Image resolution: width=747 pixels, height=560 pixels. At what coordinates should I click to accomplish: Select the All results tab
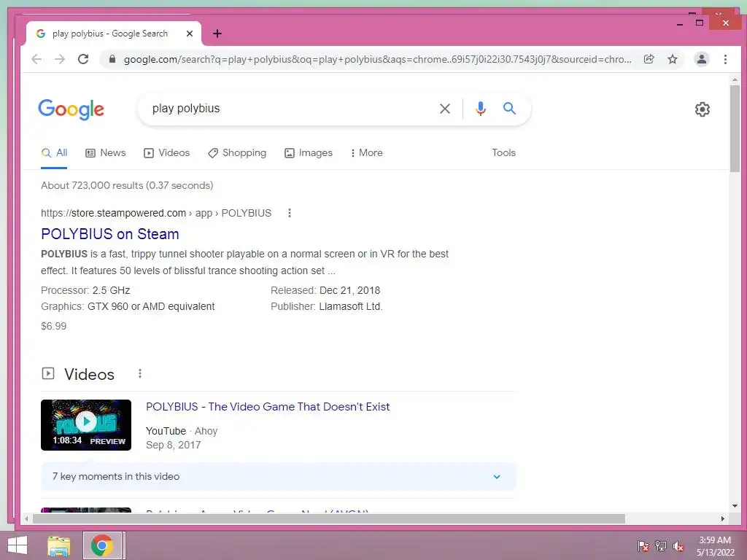coord(54,153)
